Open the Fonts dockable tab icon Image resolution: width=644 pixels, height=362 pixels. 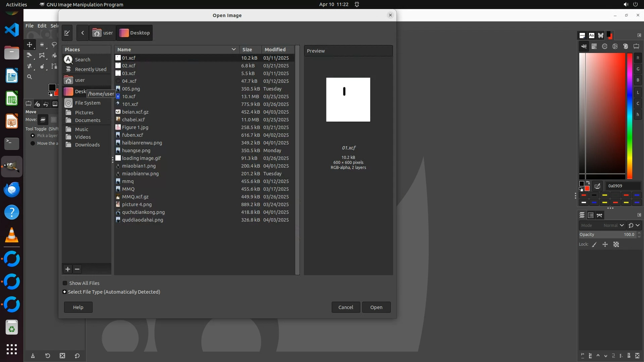[x=591, y=36]
